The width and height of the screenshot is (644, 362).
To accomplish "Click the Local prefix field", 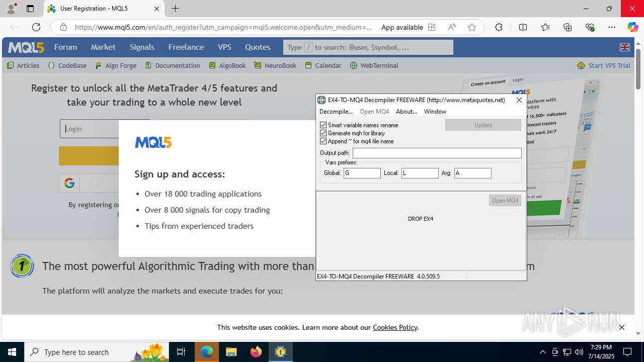I will click(420, 173).
